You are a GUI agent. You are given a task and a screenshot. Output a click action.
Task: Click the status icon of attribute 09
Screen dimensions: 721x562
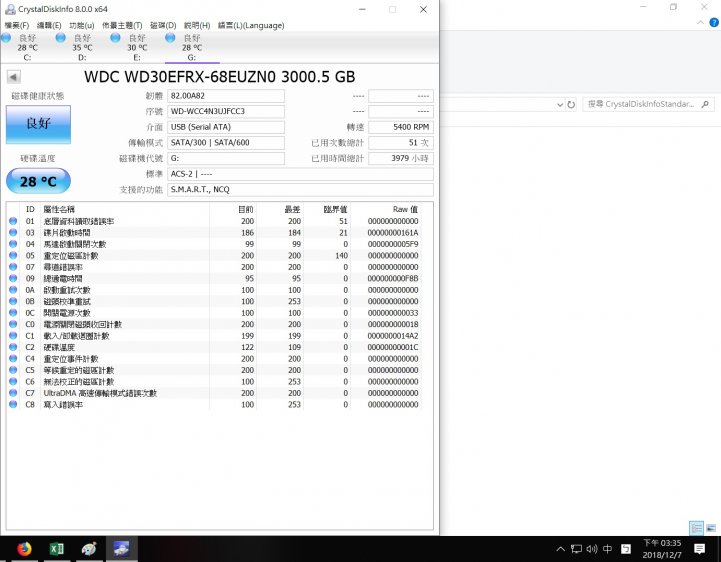click(x=13, y=278)
